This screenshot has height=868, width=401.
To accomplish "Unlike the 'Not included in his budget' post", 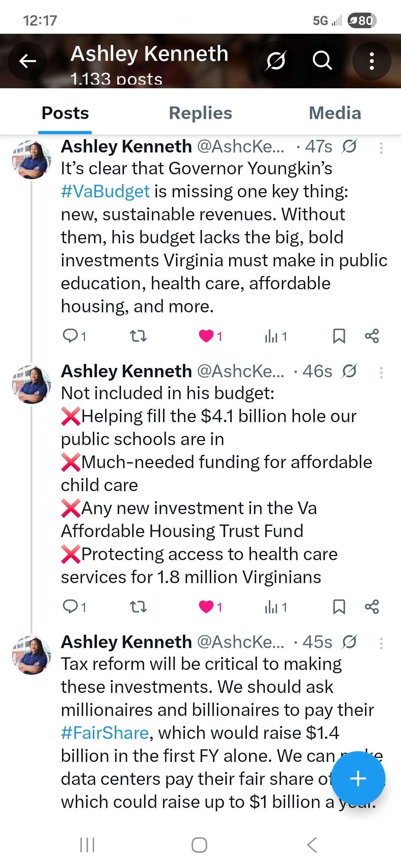I will [206, 607].
